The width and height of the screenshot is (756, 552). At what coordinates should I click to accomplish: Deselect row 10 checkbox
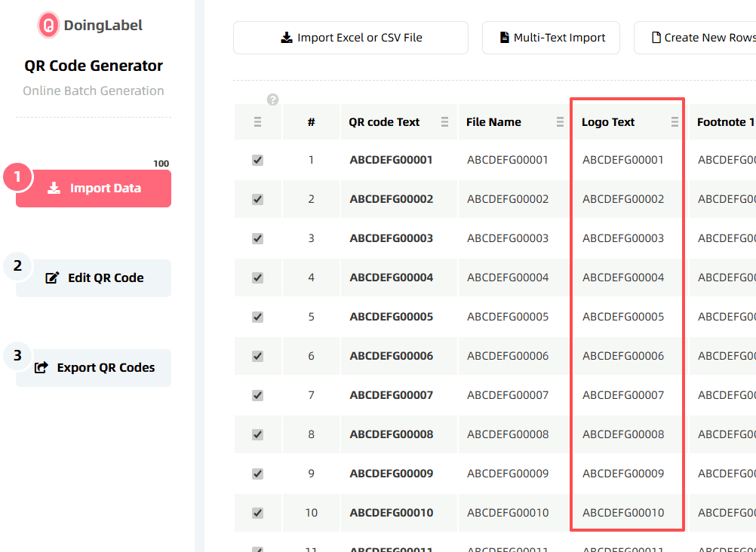pyautogui.click(x=257, y=513)
